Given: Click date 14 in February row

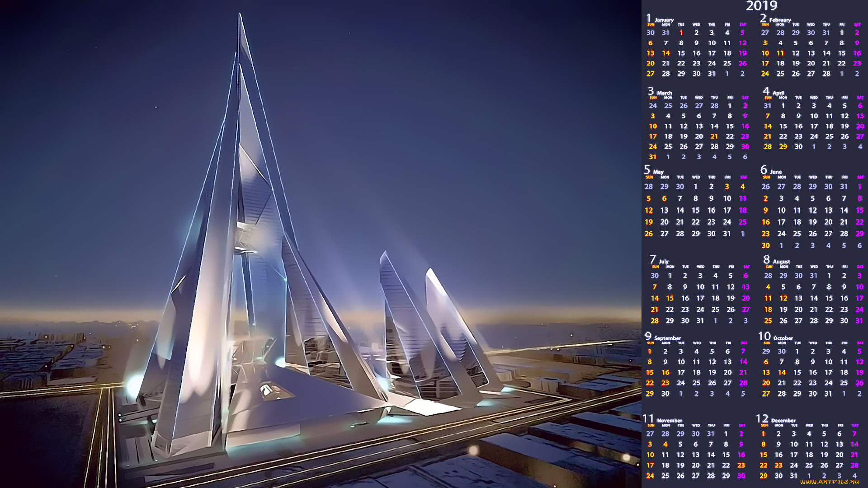Looking at the screenshot, I should [826, 53].
